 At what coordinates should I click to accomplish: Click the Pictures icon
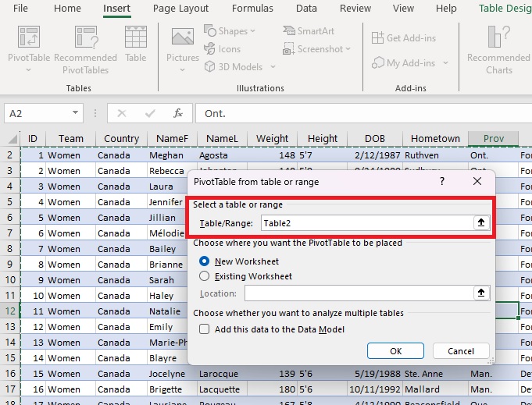[x=183, y=37]
